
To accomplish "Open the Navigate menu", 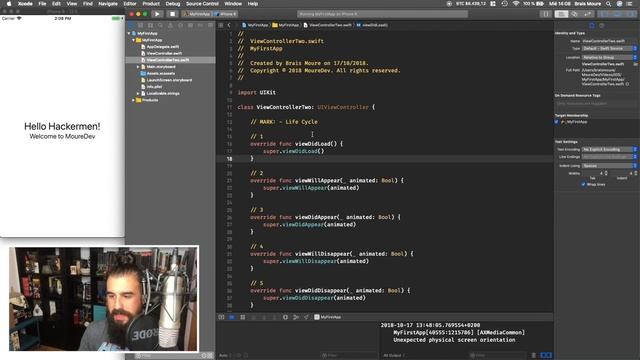I will click(108, 4).
